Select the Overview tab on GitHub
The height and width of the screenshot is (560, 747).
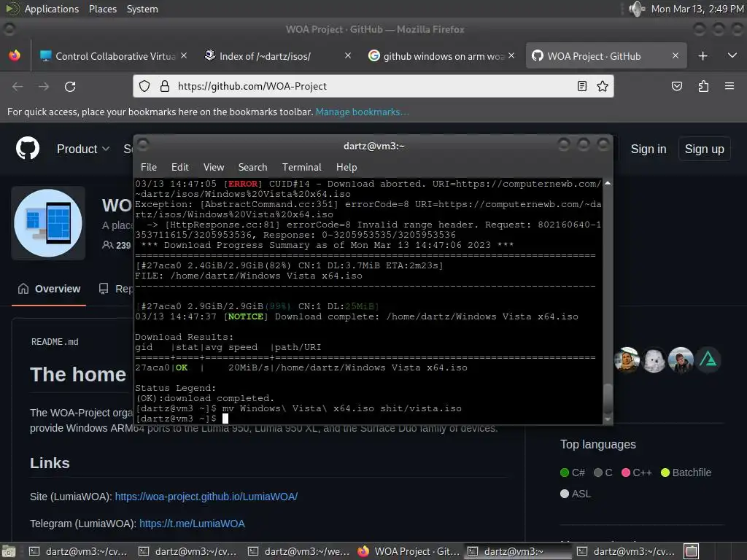(x=49, y=289)
